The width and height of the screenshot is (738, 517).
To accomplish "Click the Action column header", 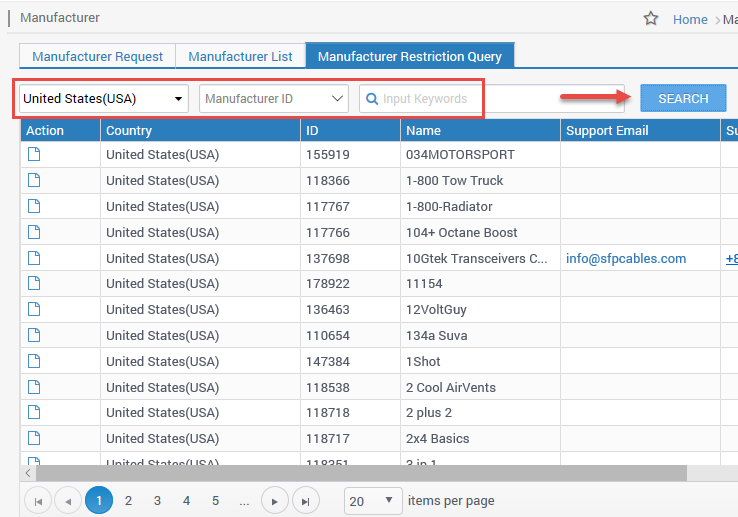I will point(60,130).
